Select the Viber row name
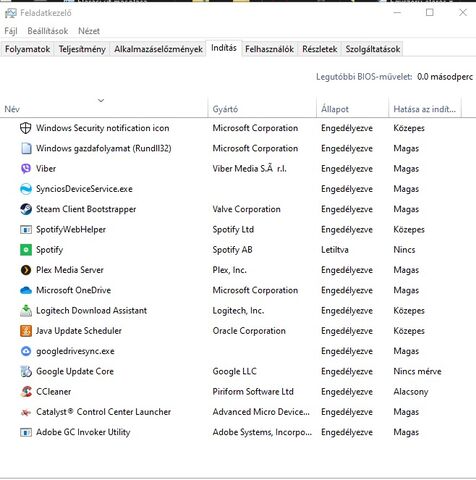 pyautogui.click(x=46, y=169)
